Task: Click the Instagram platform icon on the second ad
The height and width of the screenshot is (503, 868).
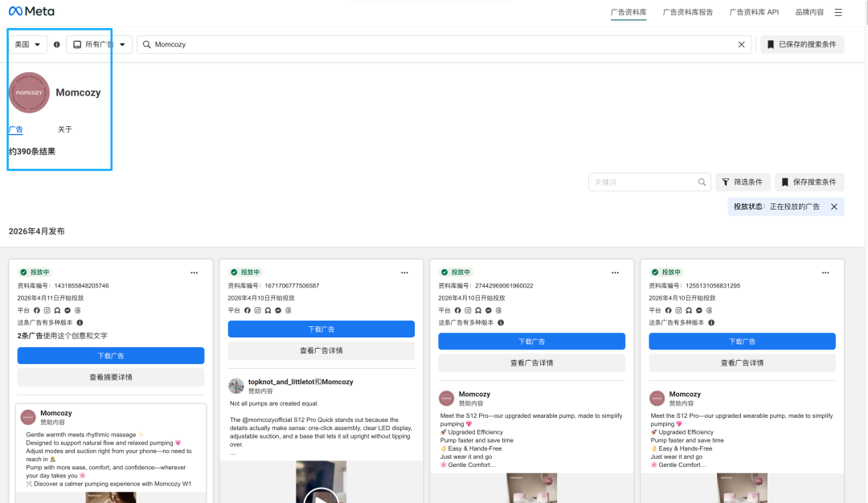Action: coord(257,309)
